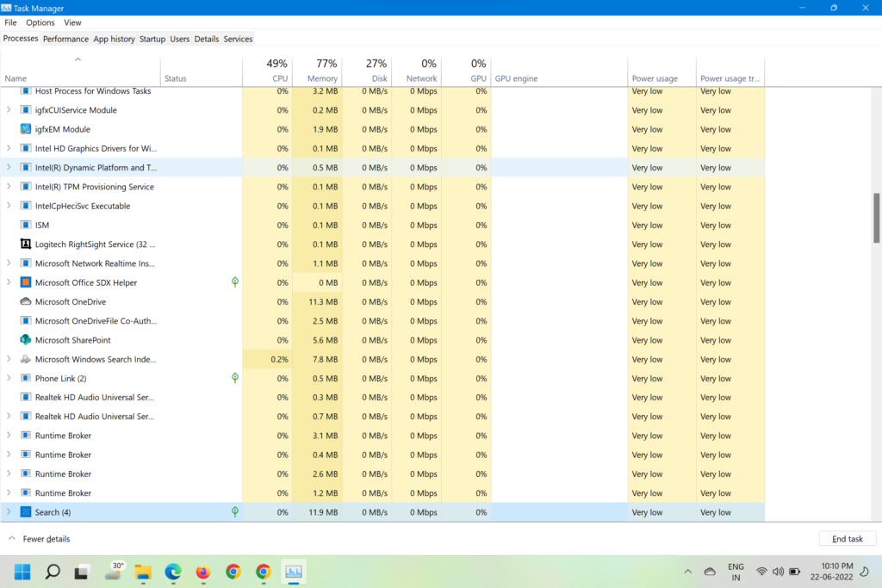
Task: Click the Search process icon
Action: click(26, 512)
